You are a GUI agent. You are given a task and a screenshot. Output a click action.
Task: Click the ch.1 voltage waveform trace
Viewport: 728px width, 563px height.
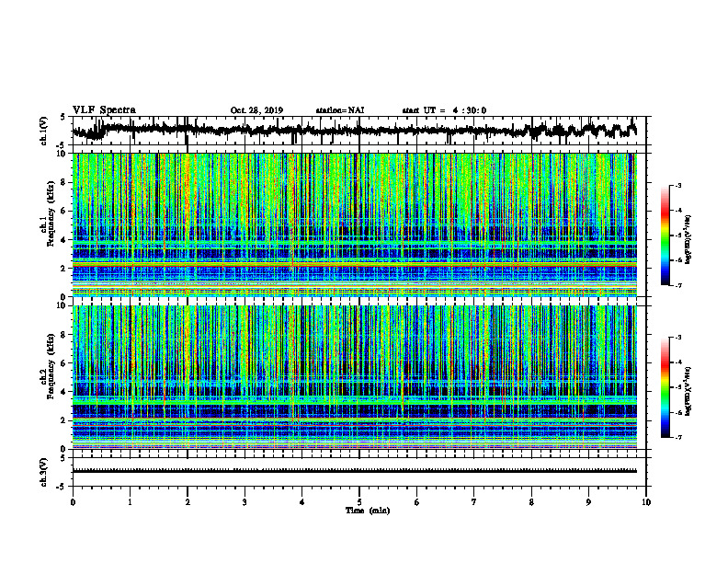(x=354, y=131)
